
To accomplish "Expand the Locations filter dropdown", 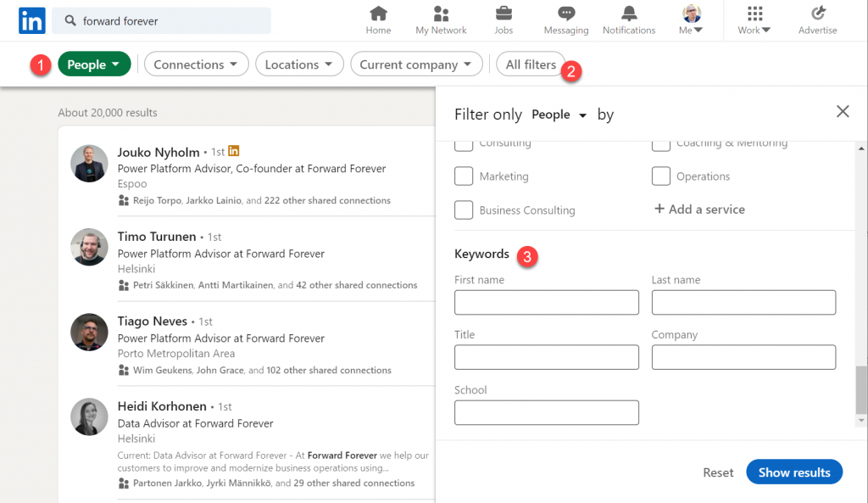I will coord(299,64).
